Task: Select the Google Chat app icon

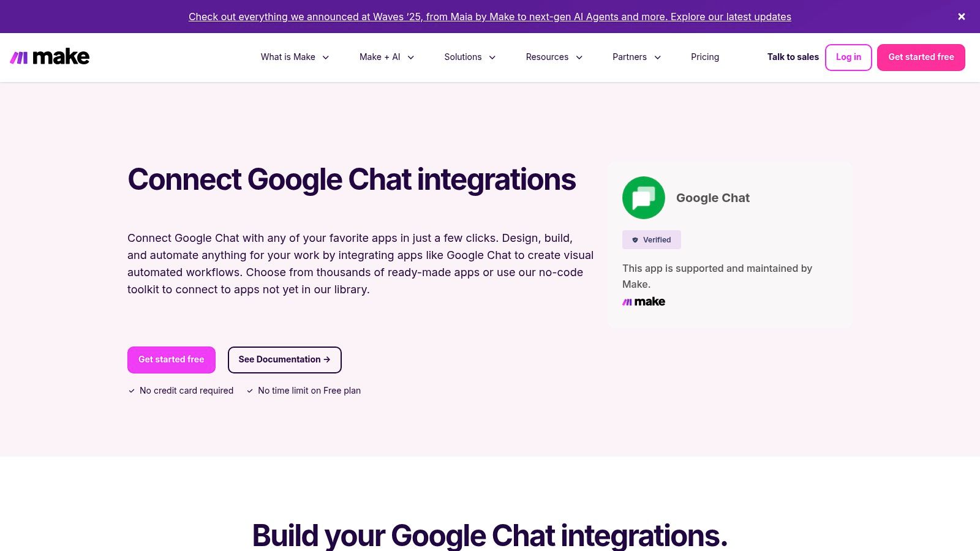Action: 643,197
